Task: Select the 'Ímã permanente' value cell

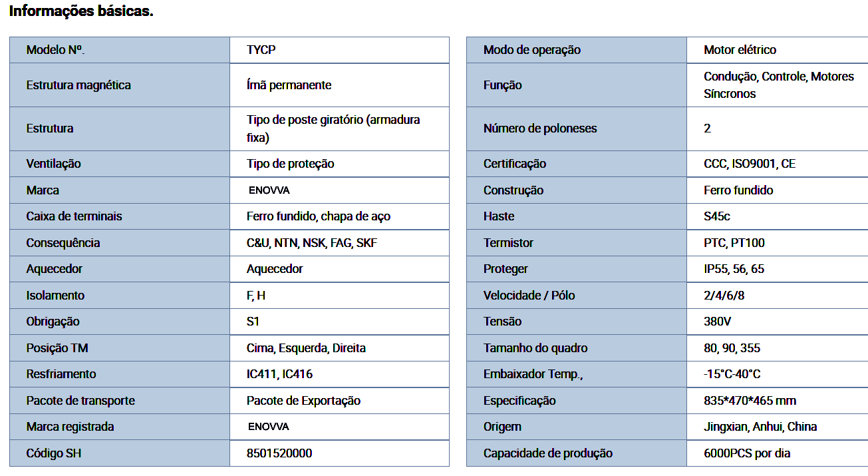Action: tap(289, 85)
